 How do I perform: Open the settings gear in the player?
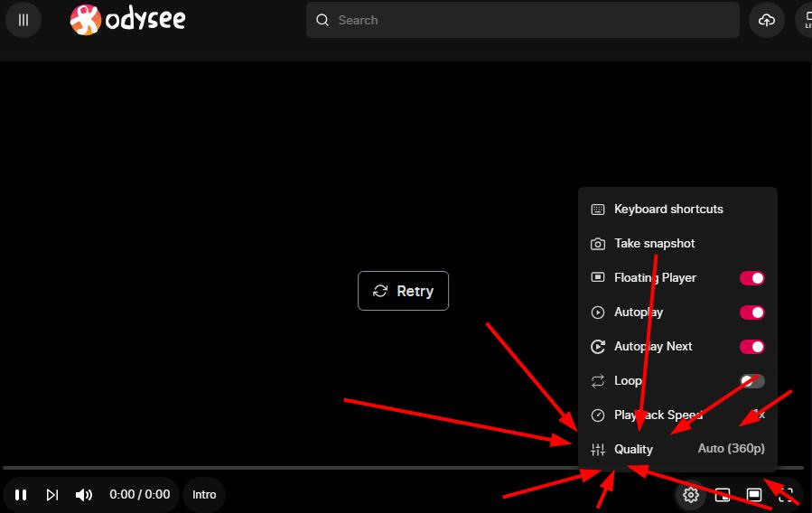pos(690,495)
